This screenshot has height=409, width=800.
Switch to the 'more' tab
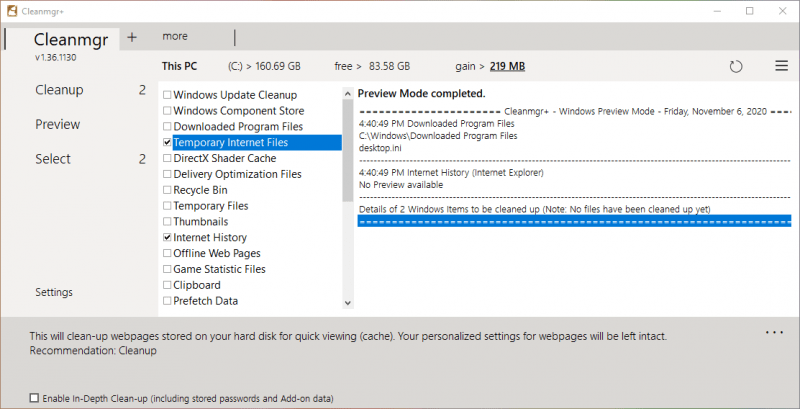point(175,37)
